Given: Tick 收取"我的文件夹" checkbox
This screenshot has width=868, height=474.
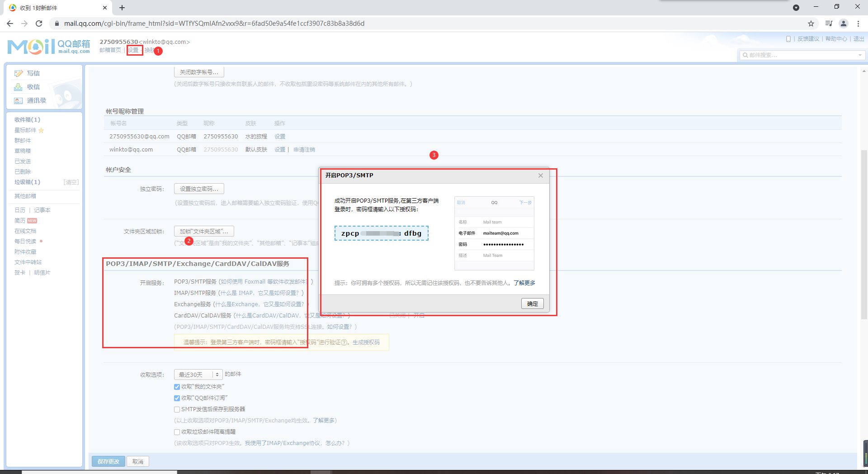Looking at the screenshot, I should point(177,387).
